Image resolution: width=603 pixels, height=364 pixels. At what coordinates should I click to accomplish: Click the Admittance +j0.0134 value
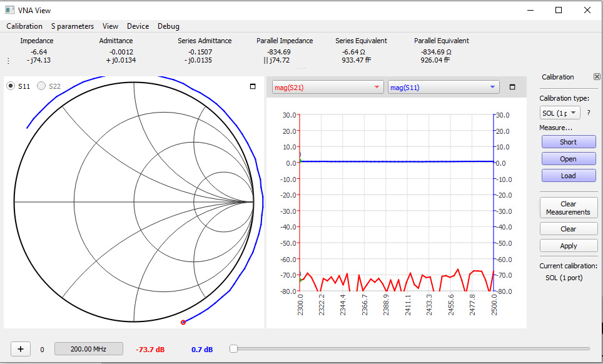click(121, 60)
